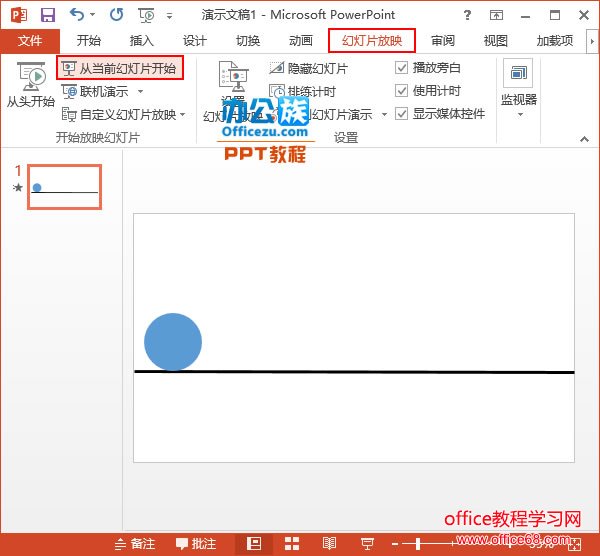Switch to Slide Sorter view icon
The image size is (600, 556).
(291, 543)
